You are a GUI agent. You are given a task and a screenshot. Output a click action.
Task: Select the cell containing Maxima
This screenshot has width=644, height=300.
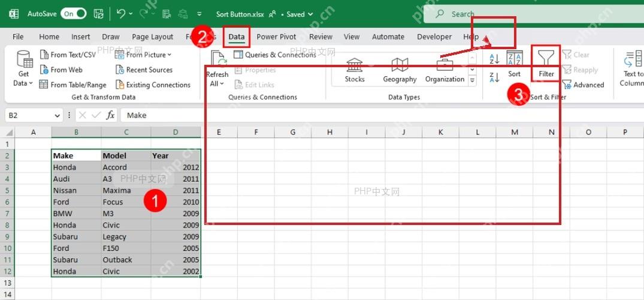(126, 191)
